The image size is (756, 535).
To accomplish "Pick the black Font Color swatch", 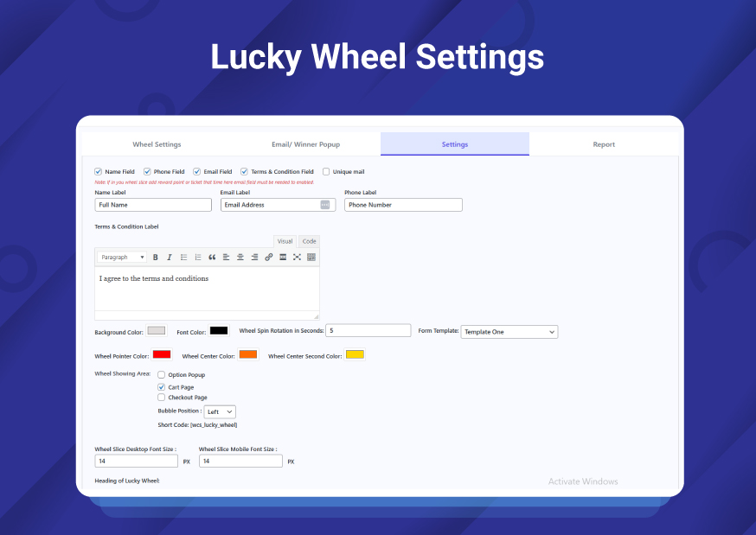I will tap(219, 330).
